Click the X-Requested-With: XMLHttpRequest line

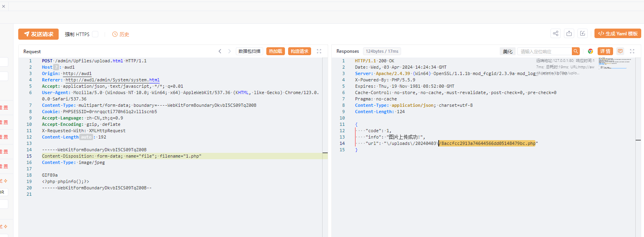tap(84, 131)
